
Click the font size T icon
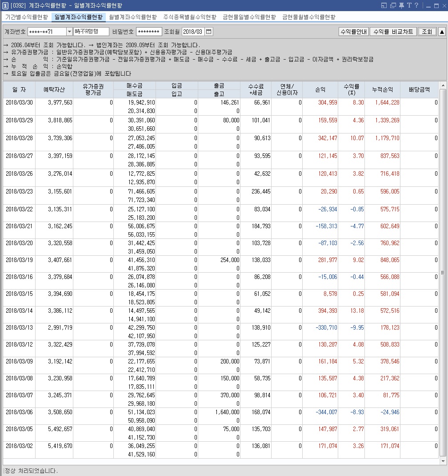coord(409,5)
